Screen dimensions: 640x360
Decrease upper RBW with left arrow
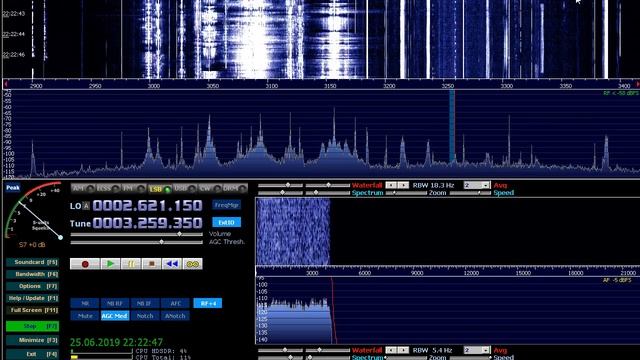click(391, 185)
